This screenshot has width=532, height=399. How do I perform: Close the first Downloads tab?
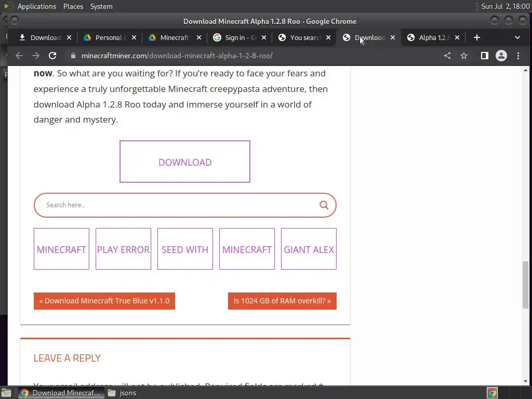pos(69,37)
